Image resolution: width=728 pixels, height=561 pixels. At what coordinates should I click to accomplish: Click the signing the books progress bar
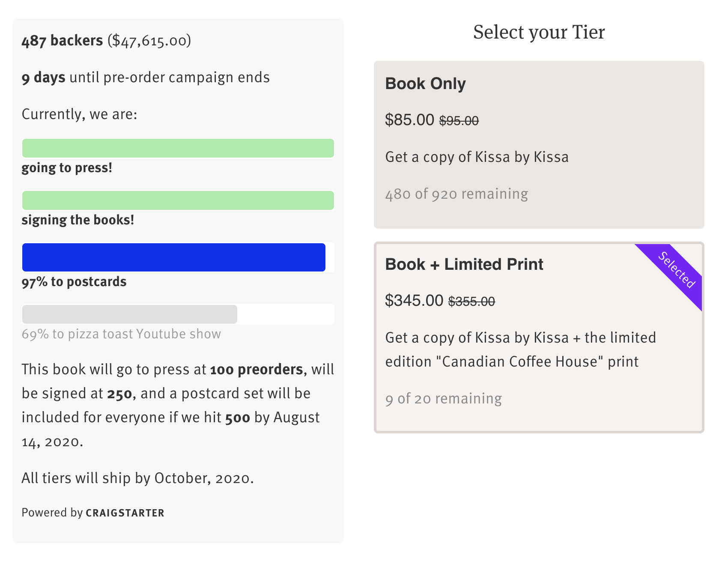pos(178,200)
